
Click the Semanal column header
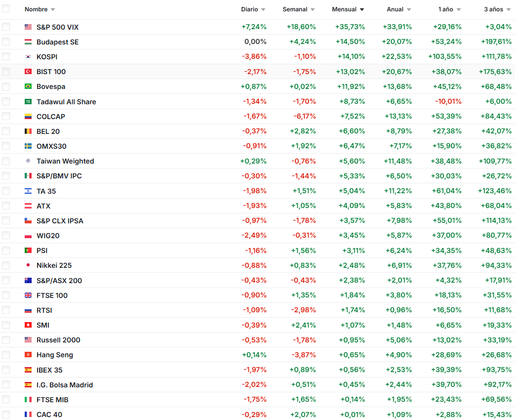click(295, 9)
